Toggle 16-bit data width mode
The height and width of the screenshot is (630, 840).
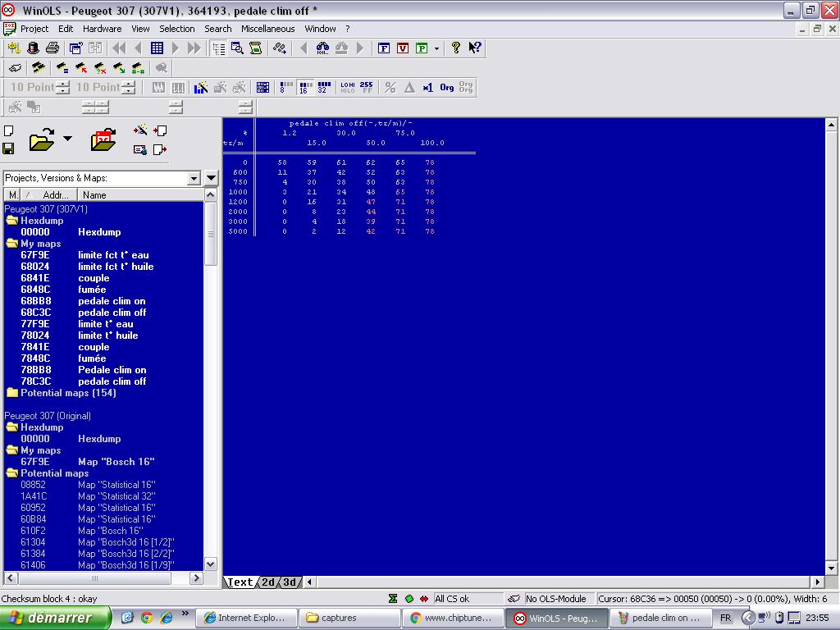304,88
